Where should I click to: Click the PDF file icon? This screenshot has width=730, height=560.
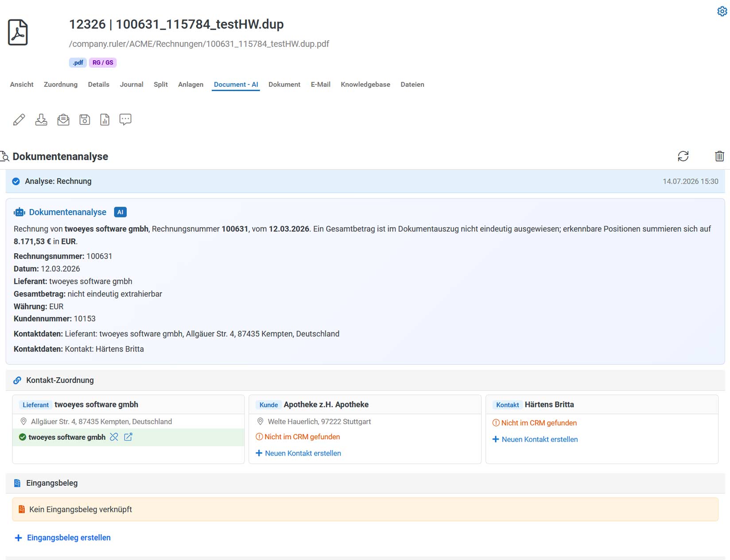coord(18,32)
